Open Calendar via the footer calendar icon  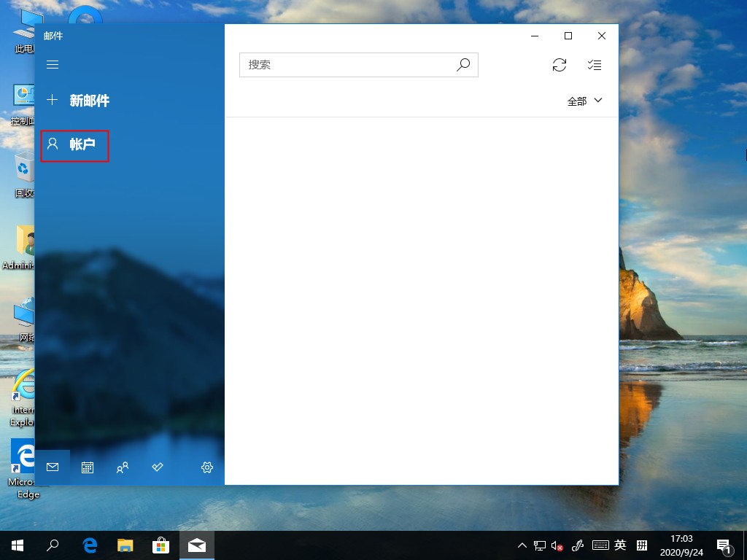click(x=88, y=467)
